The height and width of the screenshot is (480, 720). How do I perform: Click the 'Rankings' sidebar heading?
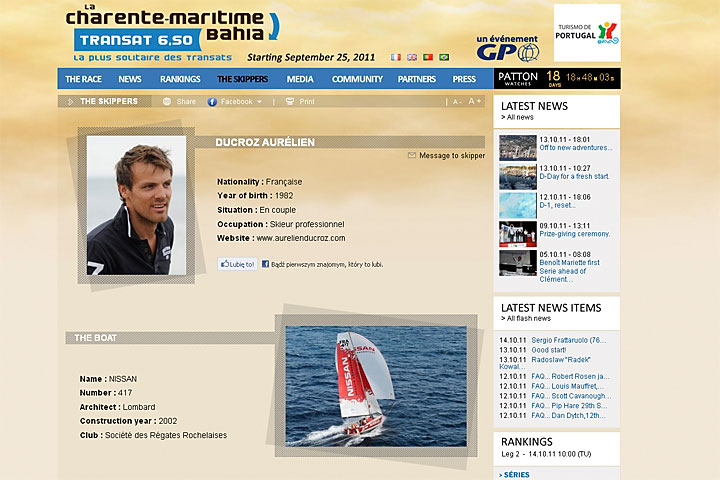pyautogui.click(x=527, y=442)
